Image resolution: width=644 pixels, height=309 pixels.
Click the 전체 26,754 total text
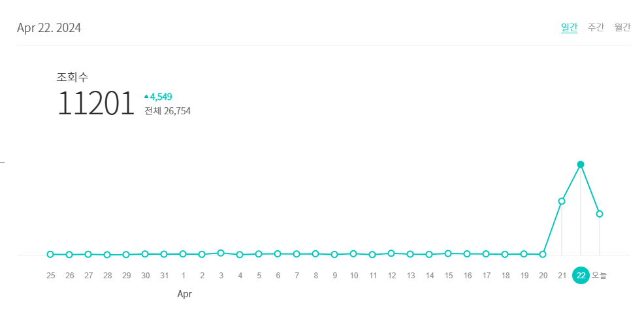(168, 111)
